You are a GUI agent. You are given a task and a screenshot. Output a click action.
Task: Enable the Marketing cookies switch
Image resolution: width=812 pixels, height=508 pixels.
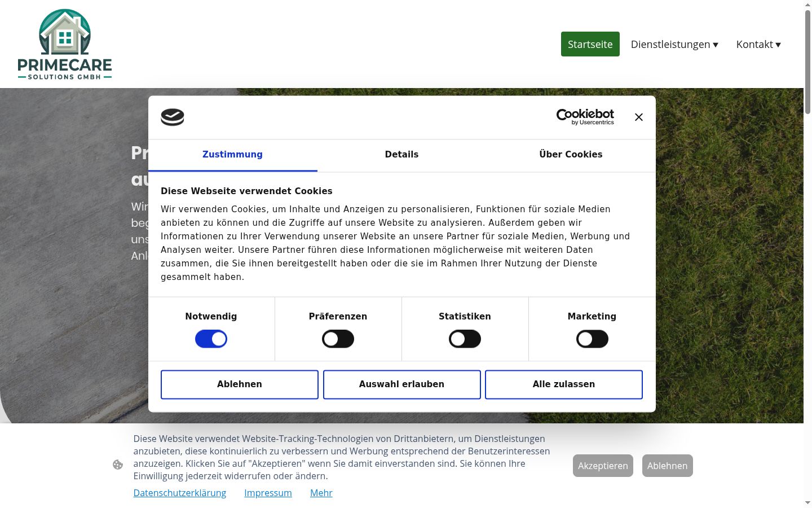(x=592, y=339)
